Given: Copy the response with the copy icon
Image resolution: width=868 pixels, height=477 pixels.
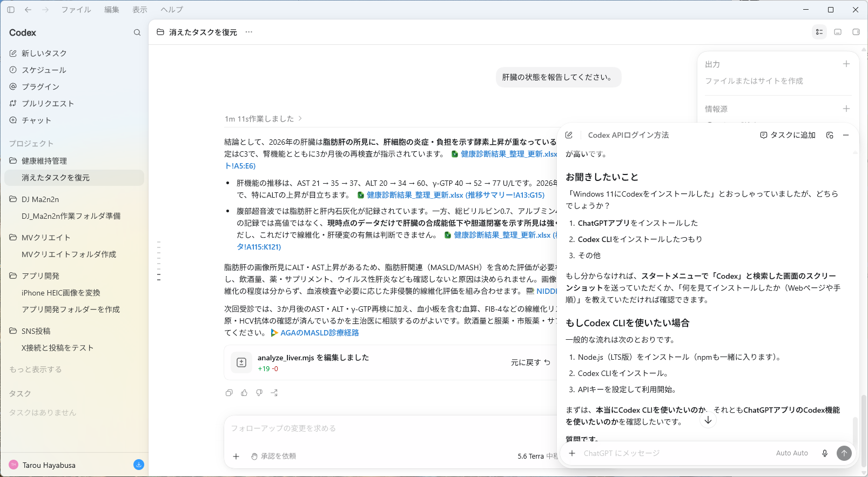Looking at the screenshot, I should tap(229, 393).
